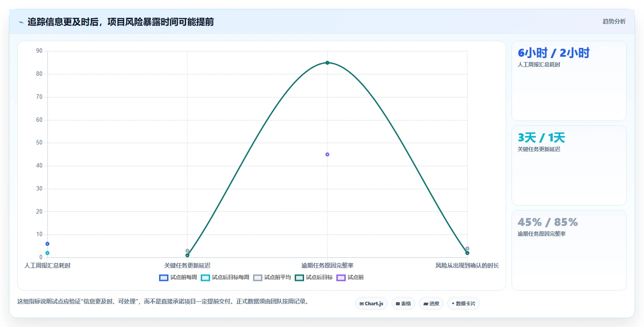Click the trend icon beside the header title
The width and height of the screenshot is (644, 327).
[21, 22]
